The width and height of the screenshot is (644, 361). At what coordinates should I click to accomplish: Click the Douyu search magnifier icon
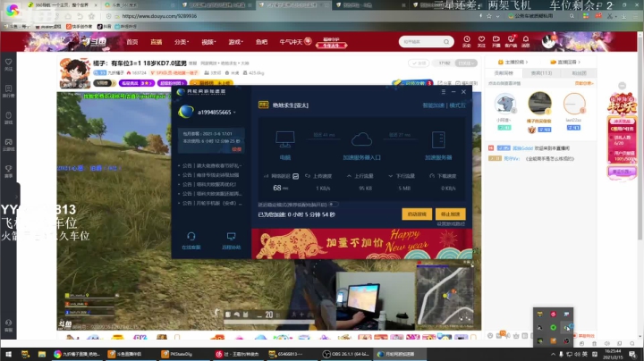(x=446, y=42)
